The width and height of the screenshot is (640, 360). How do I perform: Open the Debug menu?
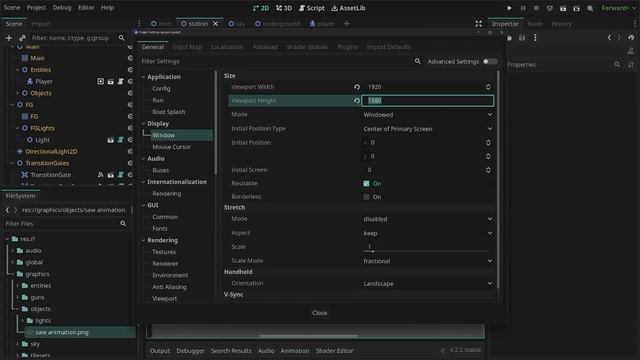62,7
